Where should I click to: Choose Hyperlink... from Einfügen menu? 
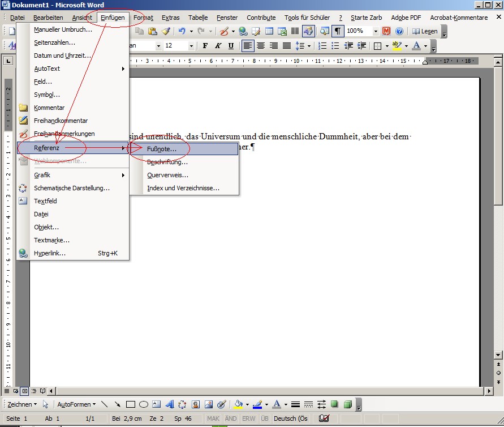(x=73, y=253)
